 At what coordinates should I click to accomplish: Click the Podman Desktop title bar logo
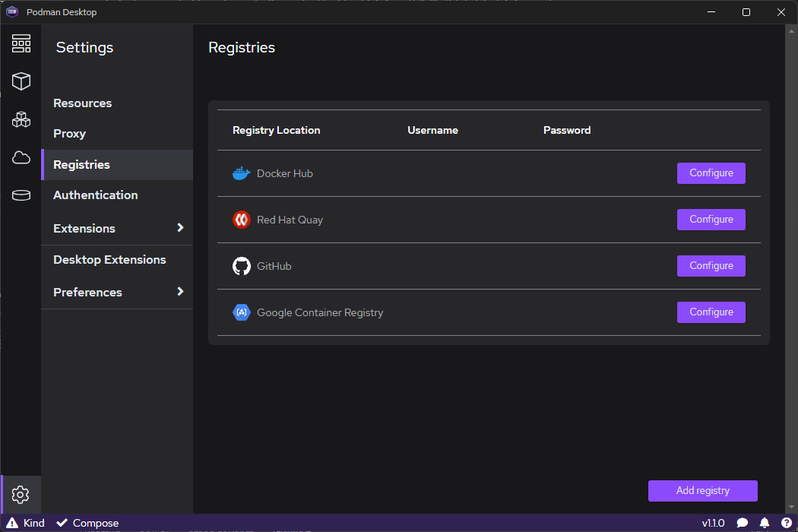(x=12, y=11)
